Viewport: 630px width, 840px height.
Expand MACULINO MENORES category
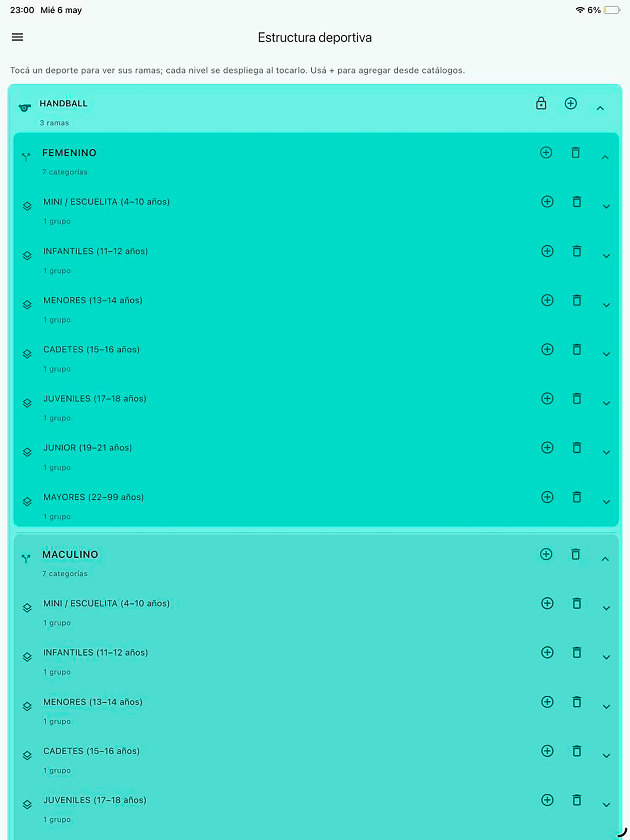(606, 707)
